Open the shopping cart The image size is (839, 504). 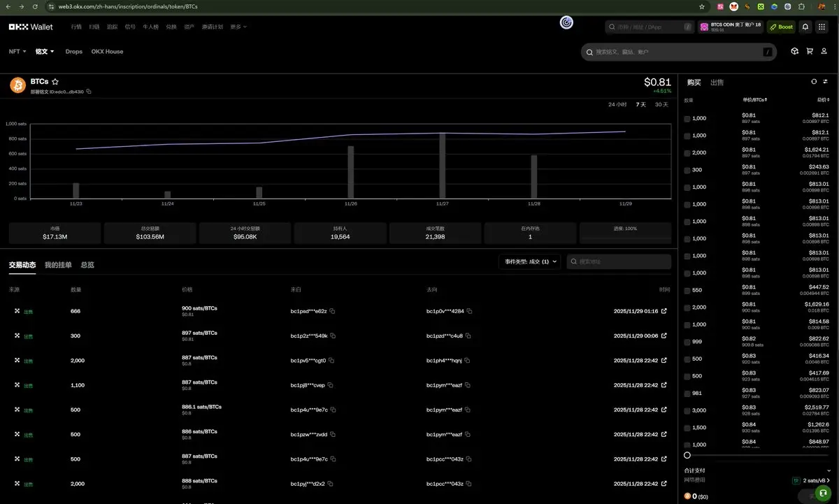tap(810, 52)
